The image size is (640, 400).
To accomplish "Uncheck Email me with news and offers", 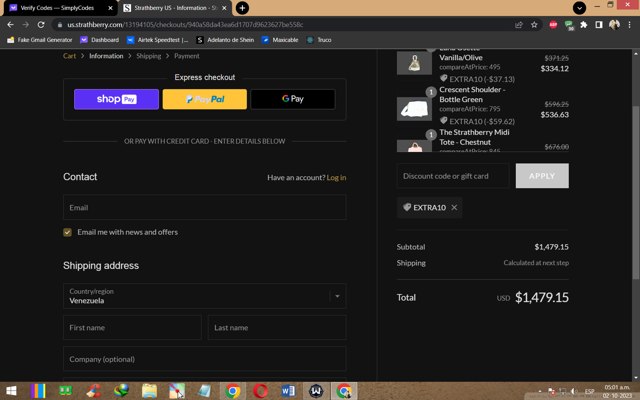I will point(67,232).
